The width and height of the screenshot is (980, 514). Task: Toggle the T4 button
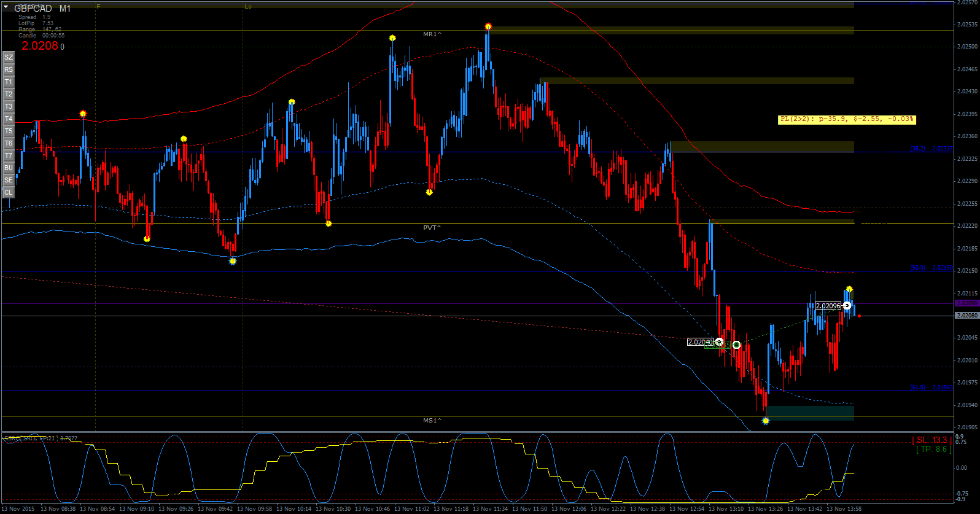click(9, 119)
